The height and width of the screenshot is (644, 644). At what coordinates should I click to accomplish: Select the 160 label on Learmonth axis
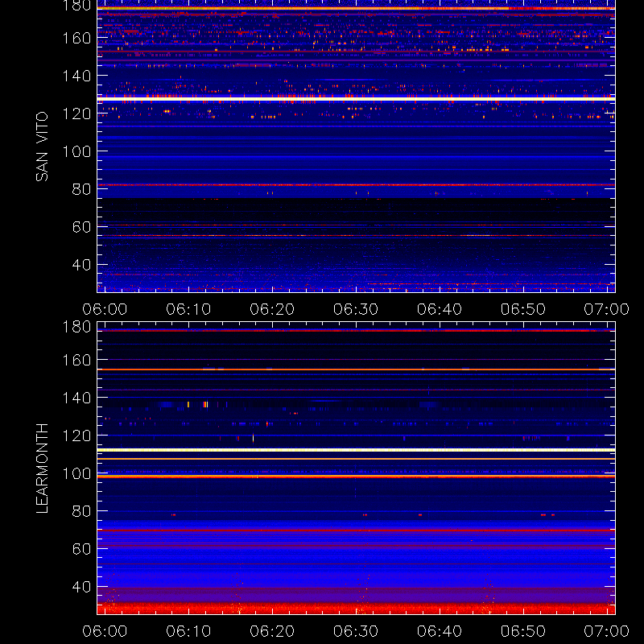tap(76, 360)
